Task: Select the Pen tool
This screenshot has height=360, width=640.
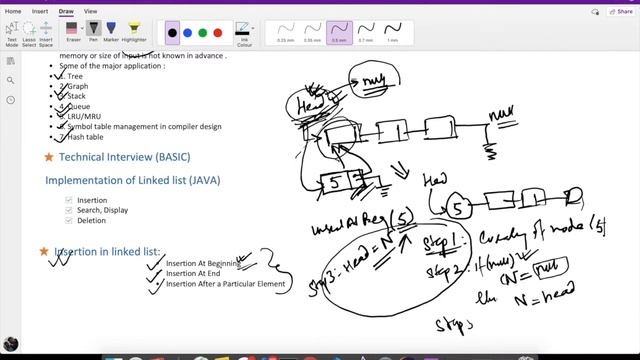Action: point(93,32)
